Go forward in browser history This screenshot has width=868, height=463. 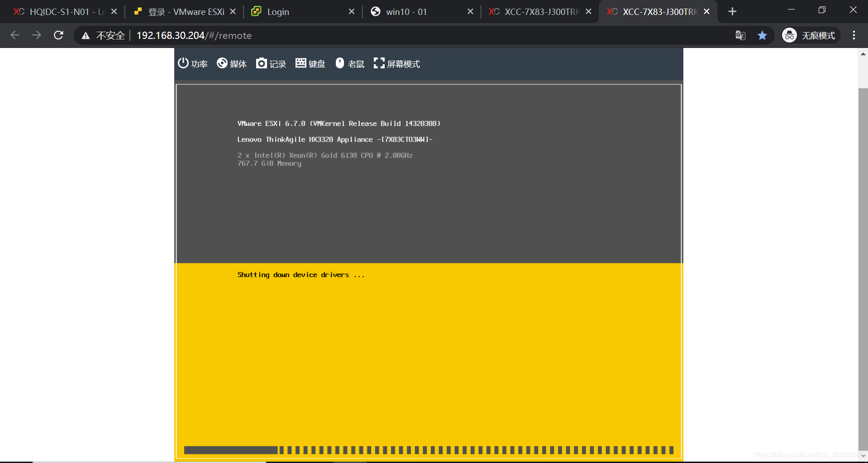tap(37, 35)
